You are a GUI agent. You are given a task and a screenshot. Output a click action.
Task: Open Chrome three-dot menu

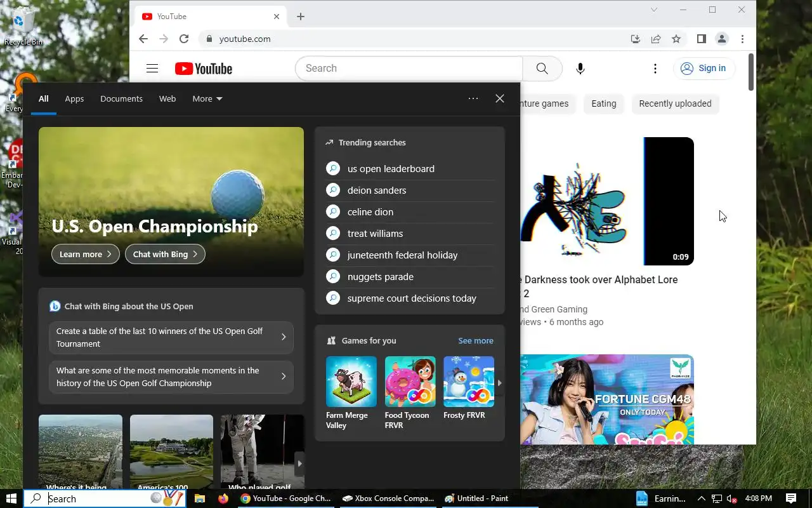(742, 39)
